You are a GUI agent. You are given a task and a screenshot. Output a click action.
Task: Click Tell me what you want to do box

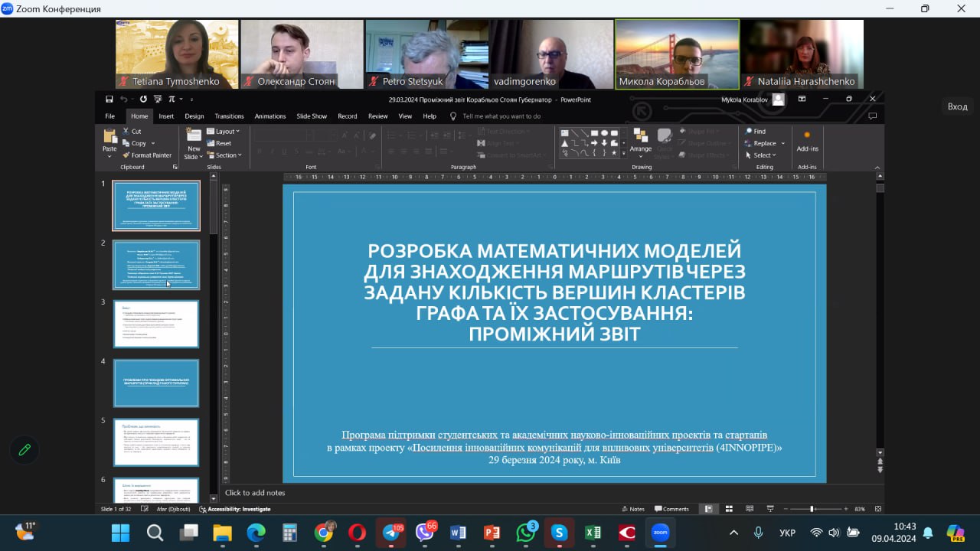[x=501, y=116]
